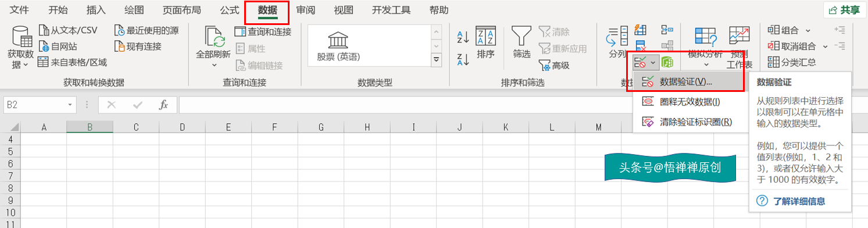Viewport: 868px width, 228px height.
Task: Click the data validation icon button
Action: 640,62
